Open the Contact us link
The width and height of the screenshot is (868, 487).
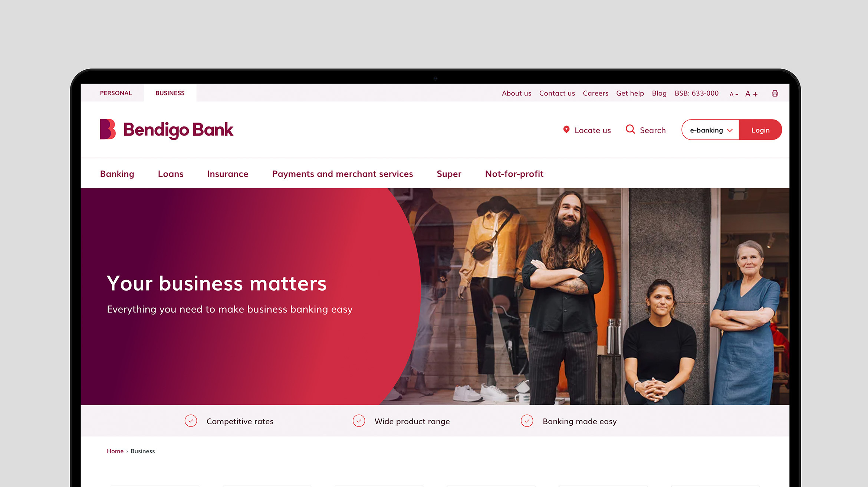click(x=557, y=93)
